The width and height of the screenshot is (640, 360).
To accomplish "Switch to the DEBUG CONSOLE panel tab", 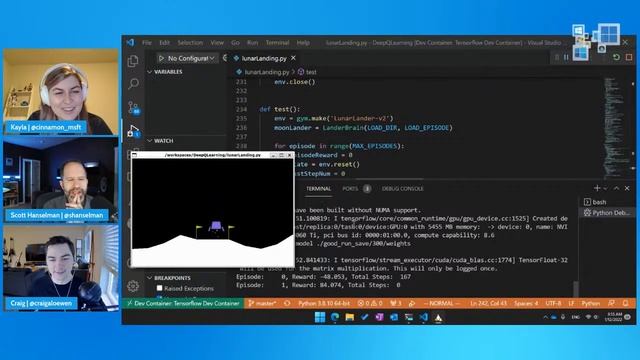I will point(402,189).
